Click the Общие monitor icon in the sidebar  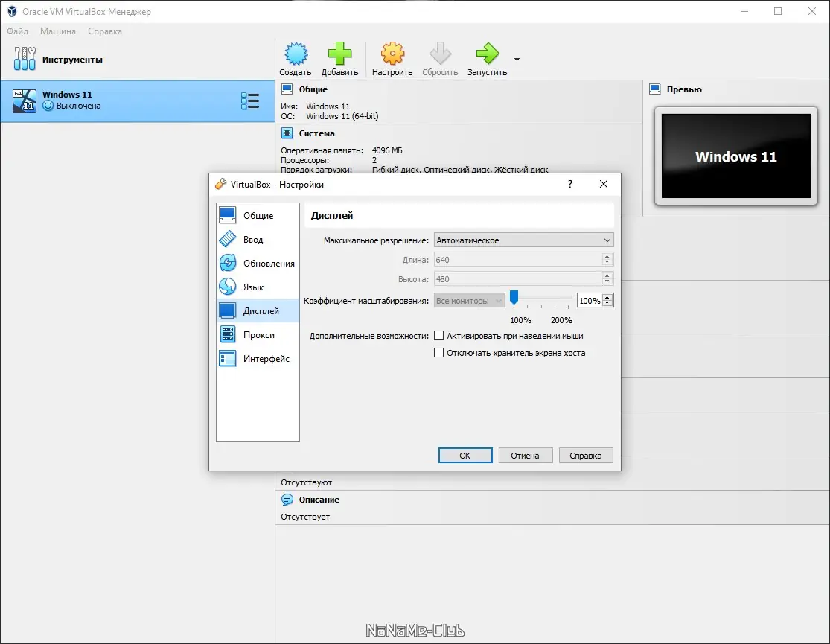228,216
